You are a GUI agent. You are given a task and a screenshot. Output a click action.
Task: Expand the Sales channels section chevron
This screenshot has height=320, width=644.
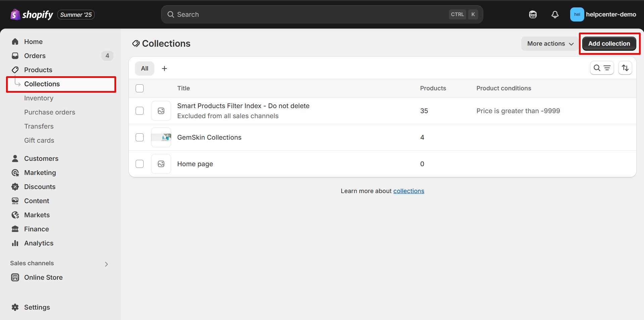(106, 264)
